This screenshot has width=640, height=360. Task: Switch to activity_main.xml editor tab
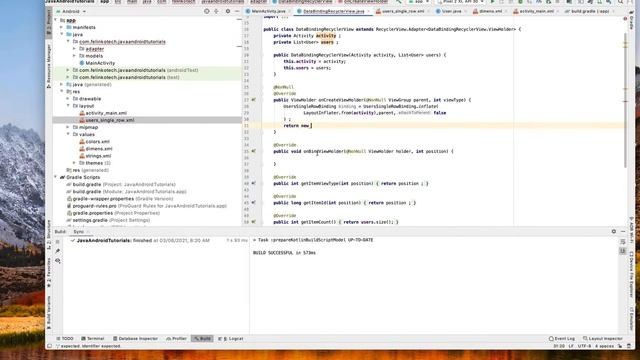coord(535,11)
